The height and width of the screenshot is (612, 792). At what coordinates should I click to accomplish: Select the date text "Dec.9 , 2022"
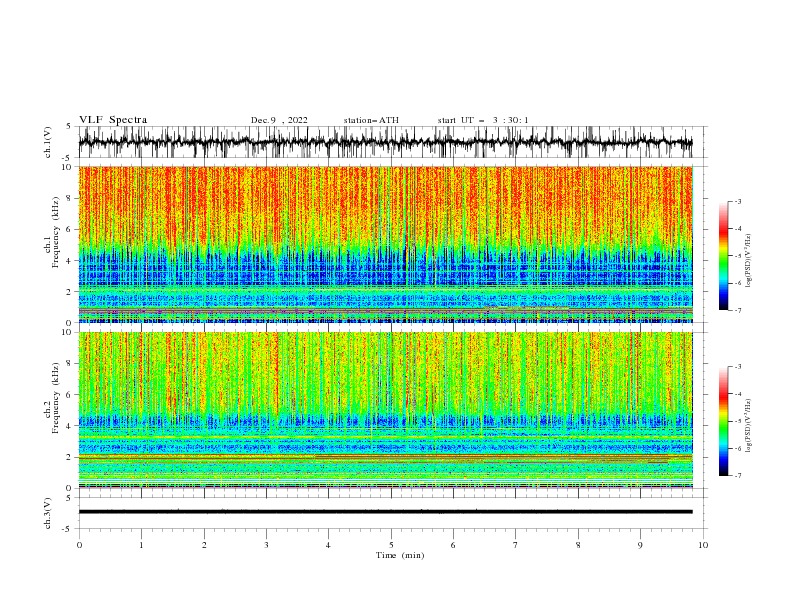point(279,120)
